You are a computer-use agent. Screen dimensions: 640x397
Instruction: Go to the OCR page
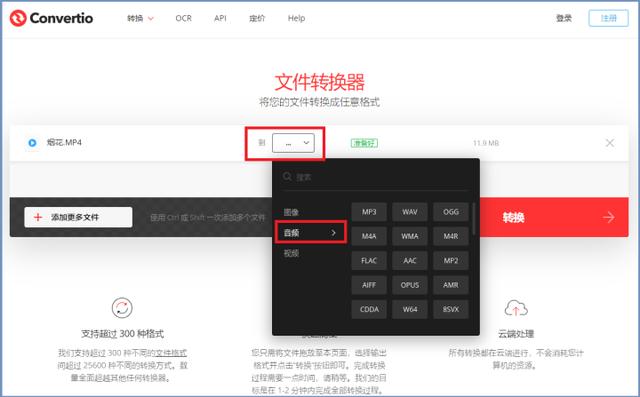(183, 18)
